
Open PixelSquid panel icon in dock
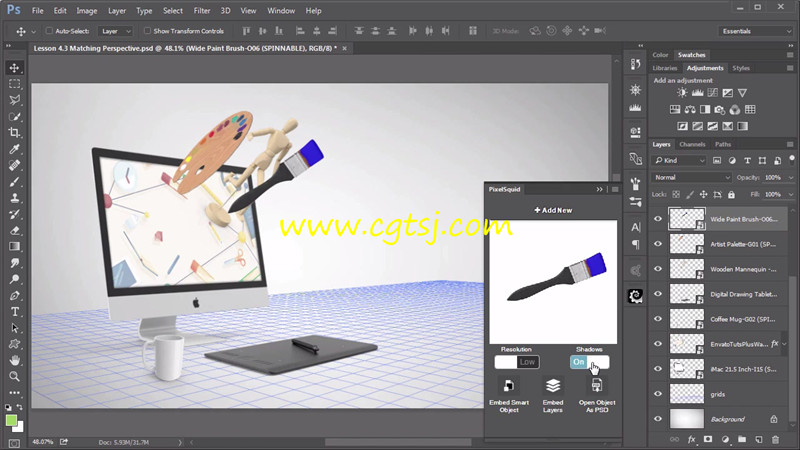tap(635, 296)
